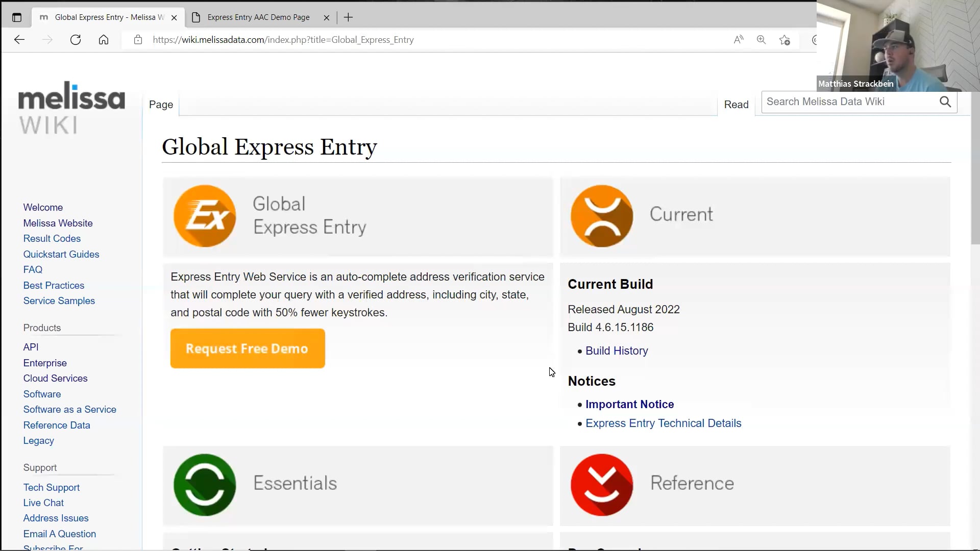The width and height of the screenshot is (980, 551).
Task: Click the melissa WIKI logo
Action: tap(71, 108)
